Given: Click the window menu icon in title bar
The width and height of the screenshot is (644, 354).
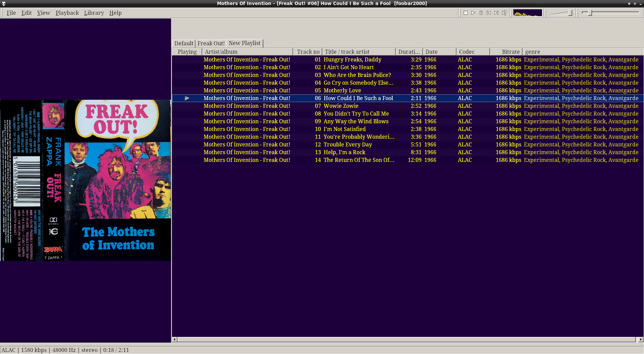Looking at the screenshot, I should 4,3.
